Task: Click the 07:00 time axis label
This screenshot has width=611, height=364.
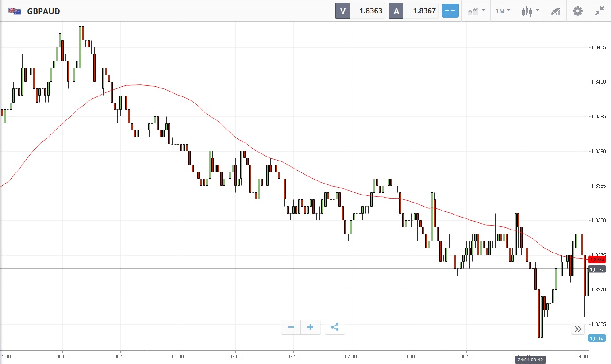Action: point(235,356)
